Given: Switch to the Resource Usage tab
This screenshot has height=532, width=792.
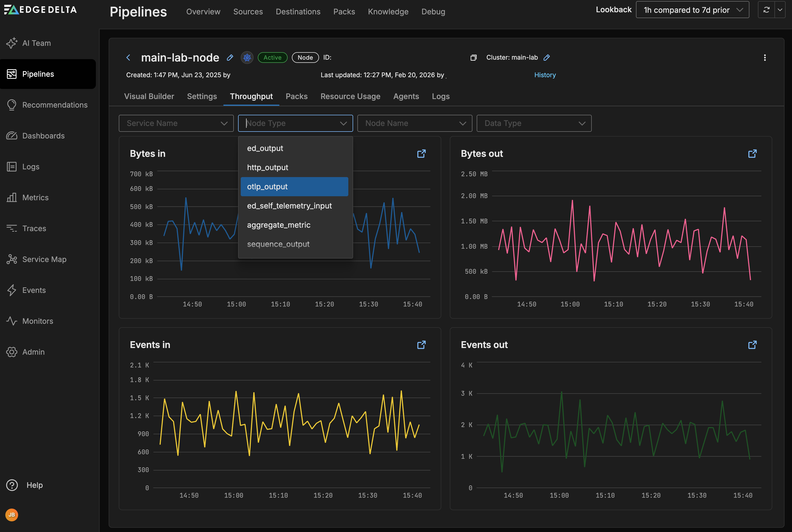Looking at the screenshot, I should (x=350, y=96).
